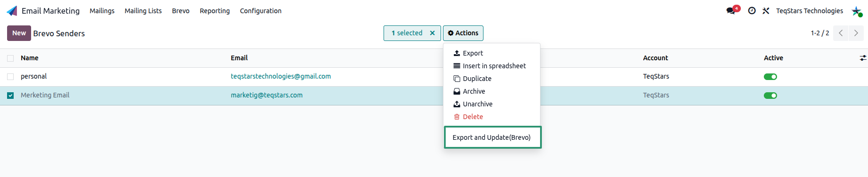This screenshot has height=177, width=868.
Task: Click the 1 selected indicator
Action: 407,33
